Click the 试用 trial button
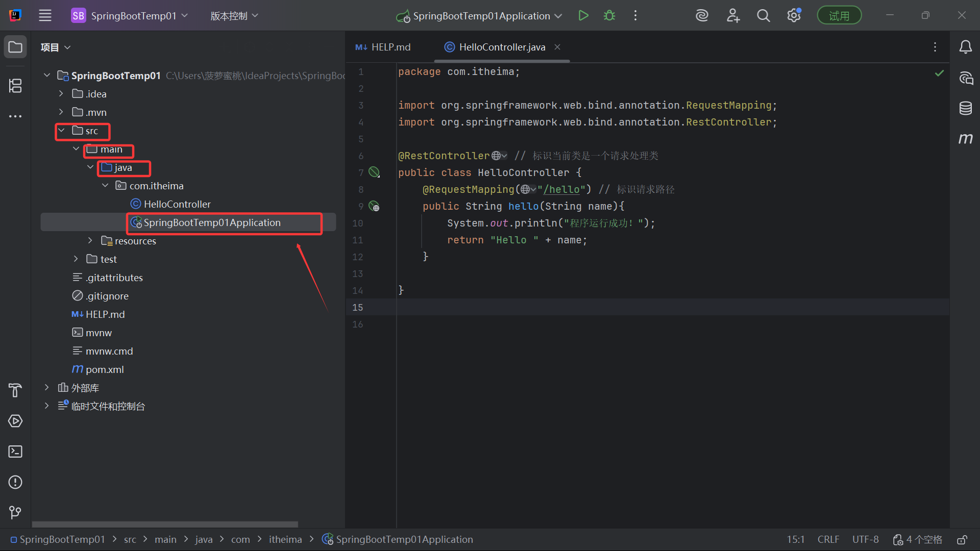 [839, 16]
